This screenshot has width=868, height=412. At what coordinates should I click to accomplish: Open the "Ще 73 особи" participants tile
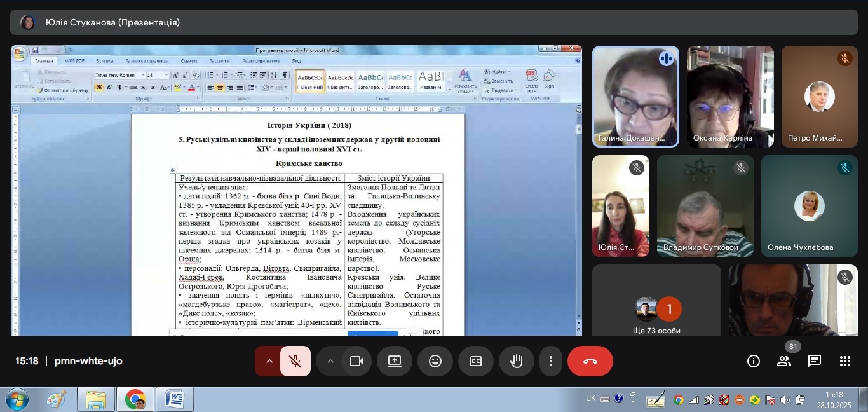[x=656, y=300]
